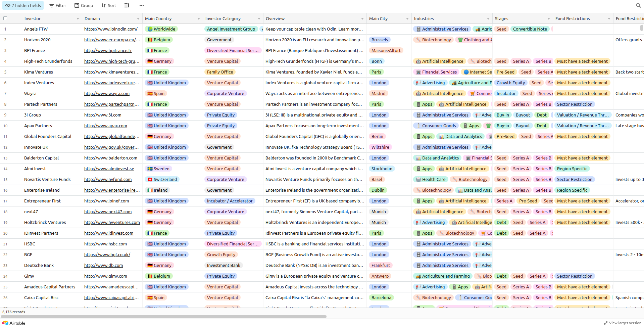Open the Fund Restrictions column dropdown
The image size is (644, 327).
tap(609, 19)
